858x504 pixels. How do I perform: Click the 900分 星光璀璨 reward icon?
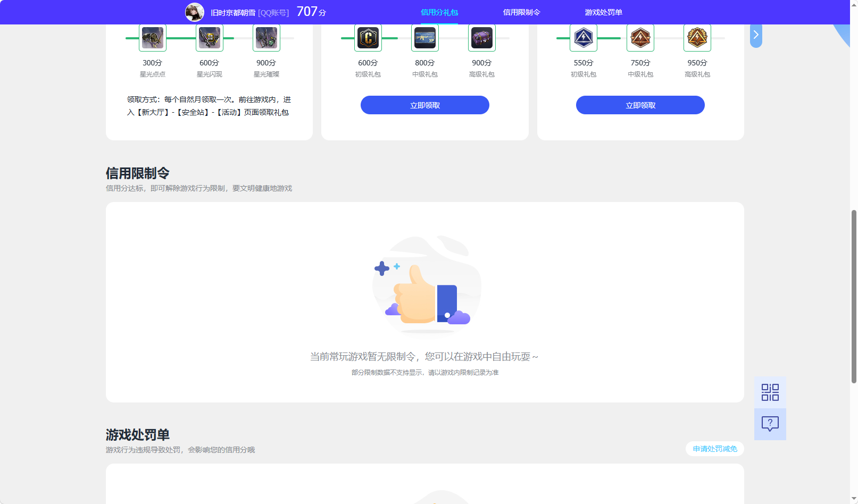[x=266, y=38]
